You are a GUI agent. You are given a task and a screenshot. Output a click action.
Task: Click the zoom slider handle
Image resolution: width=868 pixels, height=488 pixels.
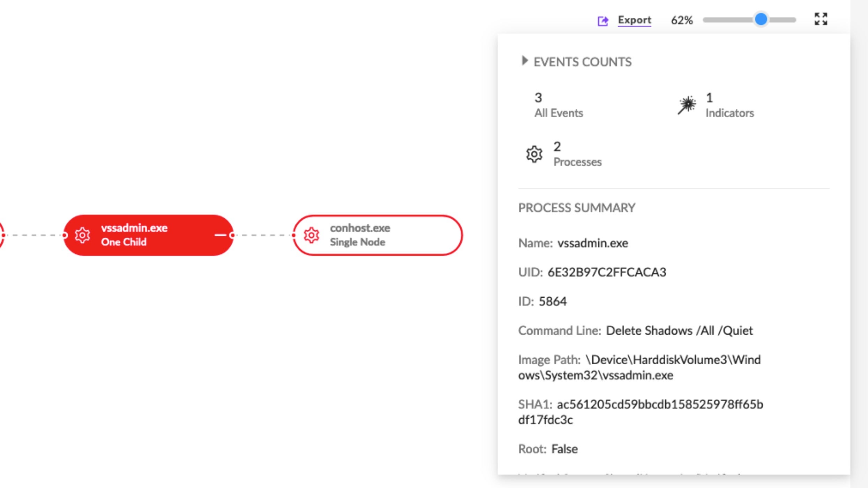[x=761, y=19]
